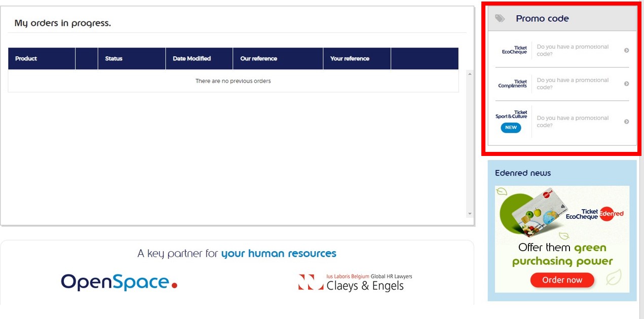The height and width of the screenshot is (319, 644).
Task: Sort orders by the Date Modified header
Action: point(199,59)
